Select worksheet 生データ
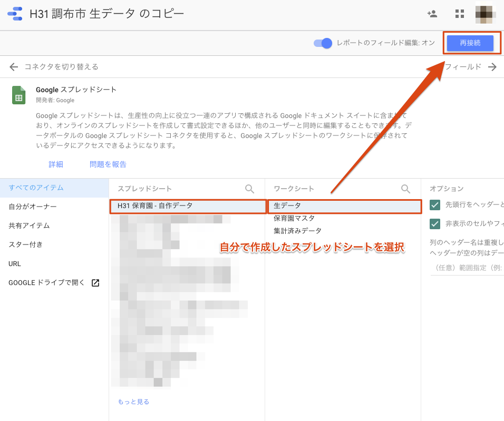 [344, 206]
